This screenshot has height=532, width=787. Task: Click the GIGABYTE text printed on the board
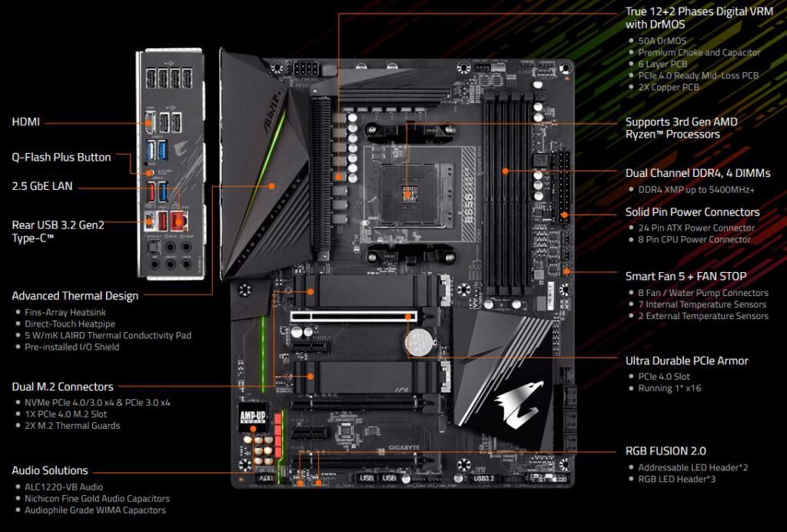[x=403, y=447]
